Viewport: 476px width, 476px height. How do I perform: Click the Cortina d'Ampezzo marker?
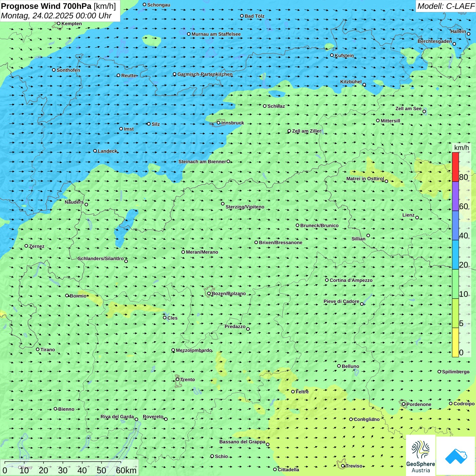click(327, 280)
